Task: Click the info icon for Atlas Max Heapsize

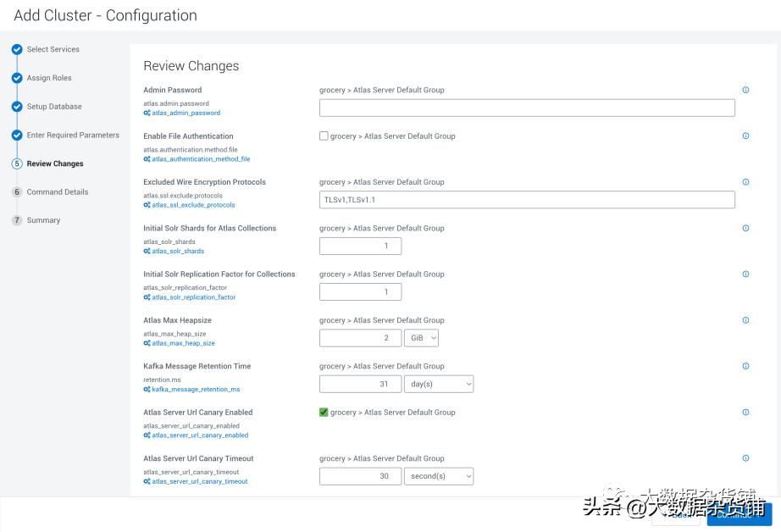Action: (x=745, y=320)
